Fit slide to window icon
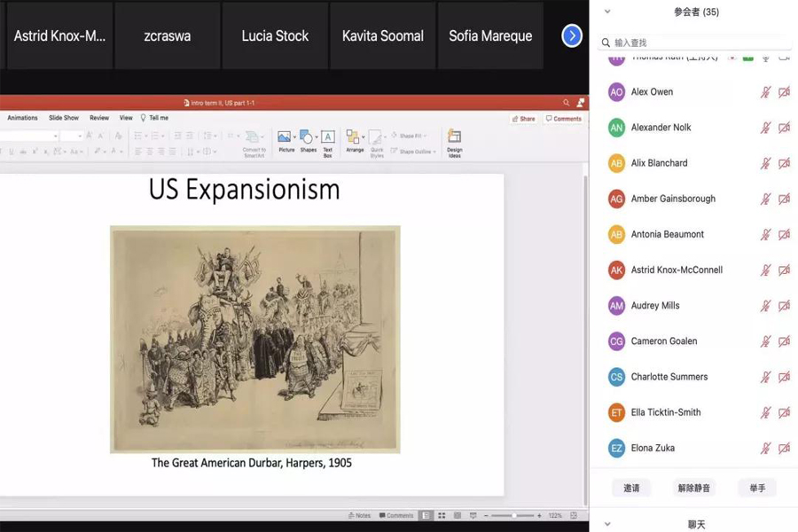 point(574,516)
